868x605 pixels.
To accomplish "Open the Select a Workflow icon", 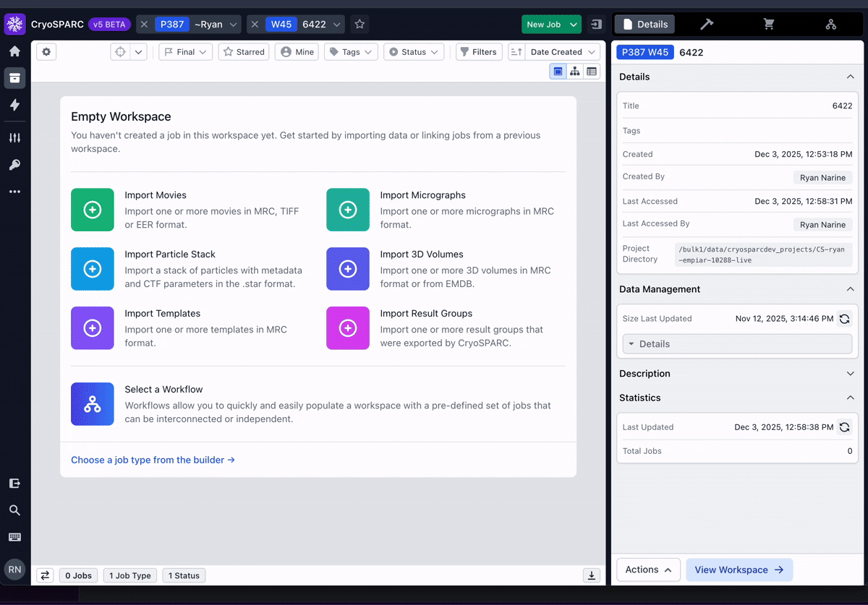I will 93,404.
